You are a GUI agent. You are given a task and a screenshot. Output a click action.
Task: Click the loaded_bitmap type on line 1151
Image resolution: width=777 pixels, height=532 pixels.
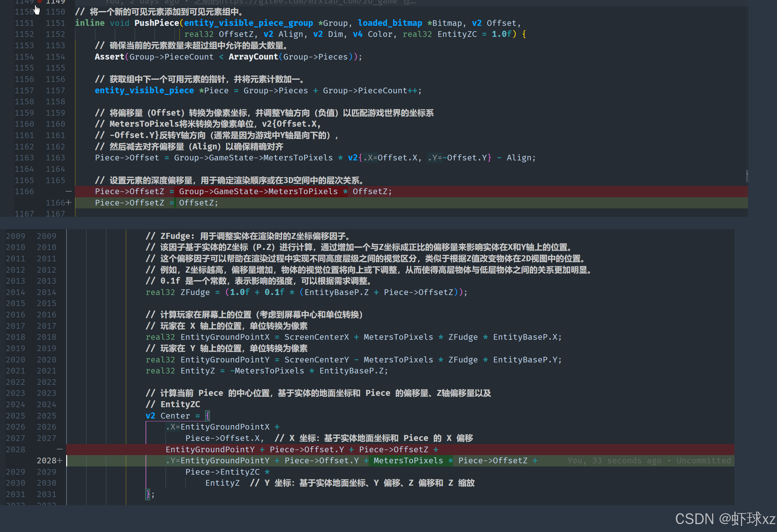pos(390,23)
